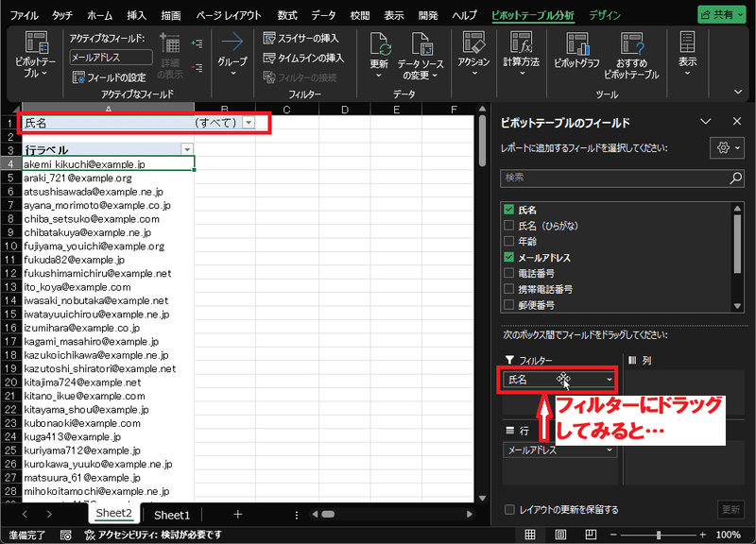
Task: Open the ファイル menu
Action: 25,15
